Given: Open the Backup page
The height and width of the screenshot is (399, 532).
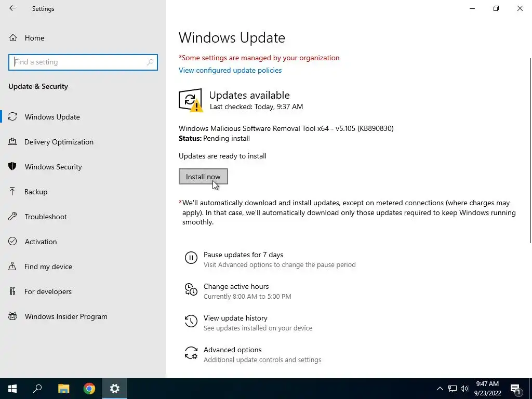Looking at the screenshot, I should 83,192.
